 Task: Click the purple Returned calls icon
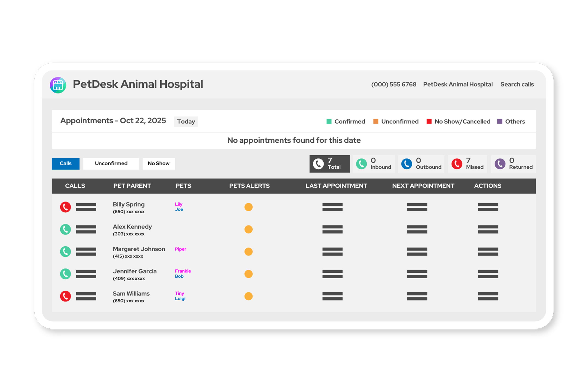point(500,164)
